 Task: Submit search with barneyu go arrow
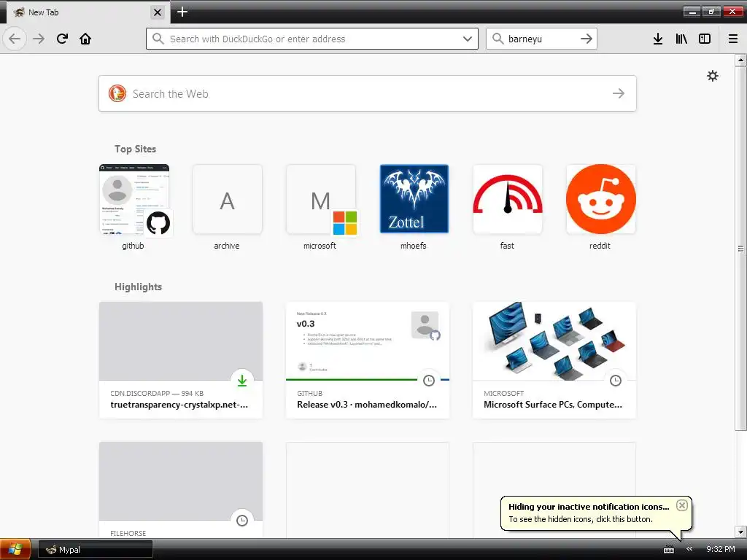[x=587, y=39]
